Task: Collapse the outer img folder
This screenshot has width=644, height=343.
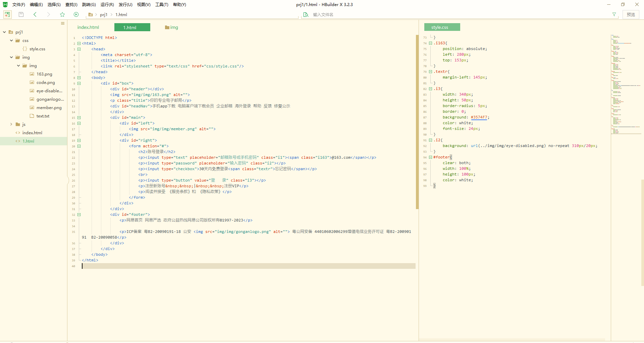Action: coord(11,57)
